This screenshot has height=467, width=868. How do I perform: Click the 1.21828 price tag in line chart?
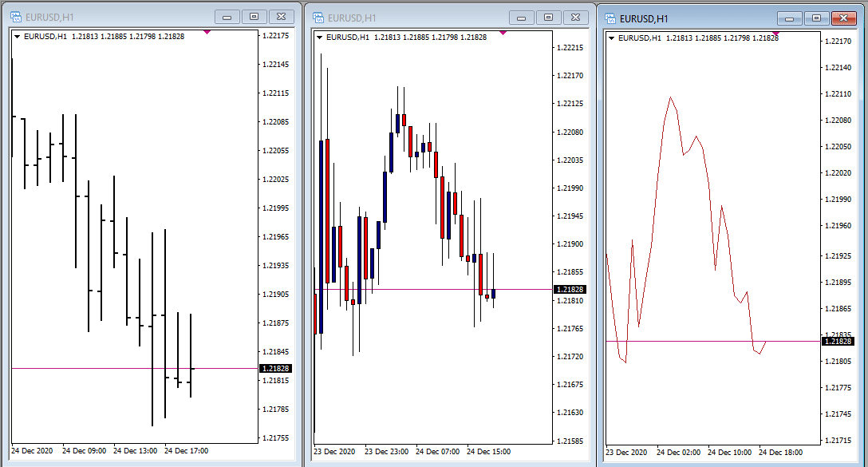838,341
